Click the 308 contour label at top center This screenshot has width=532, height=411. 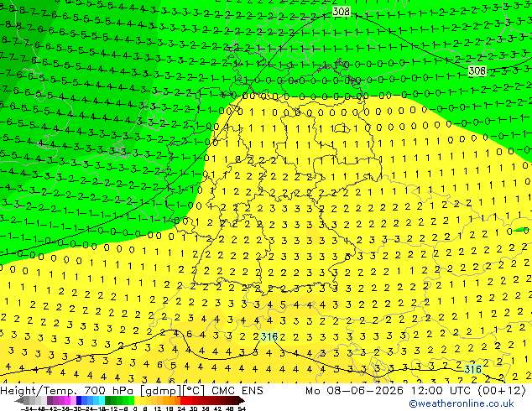click(341, 12)
